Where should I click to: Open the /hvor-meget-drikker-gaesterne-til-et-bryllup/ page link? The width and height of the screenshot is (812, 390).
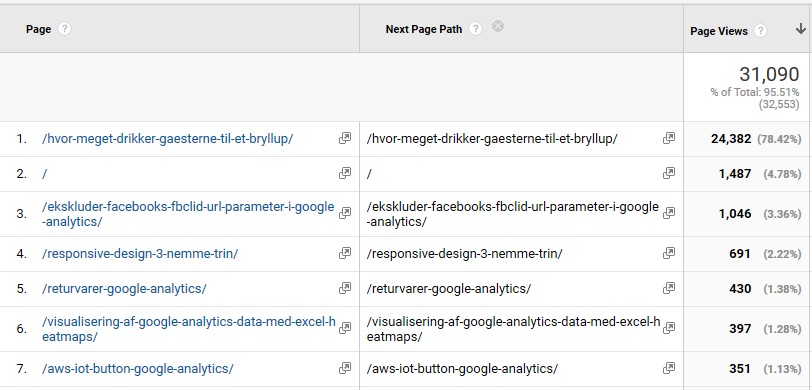point(168,139)
